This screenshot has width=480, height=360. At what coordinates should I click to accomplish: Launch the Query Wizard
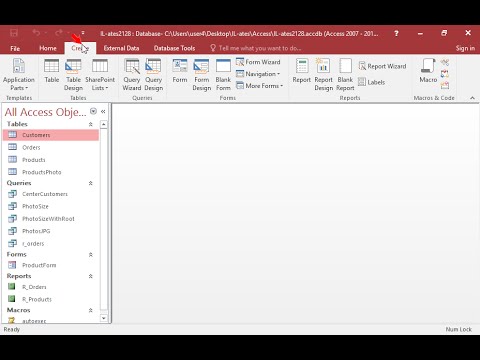[x=132, y=75]
